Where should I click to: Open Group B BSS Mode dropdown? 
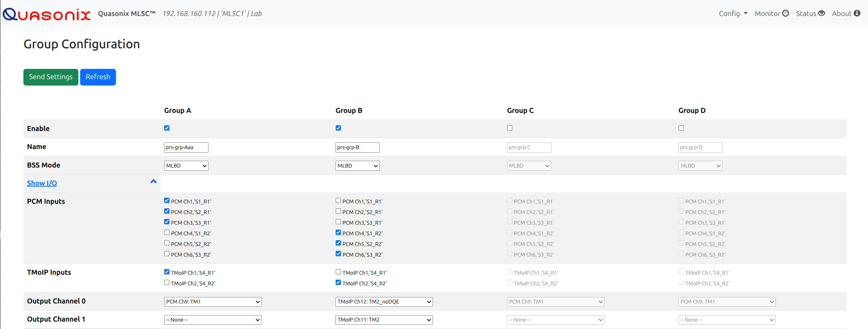click(x=357, y=166)
